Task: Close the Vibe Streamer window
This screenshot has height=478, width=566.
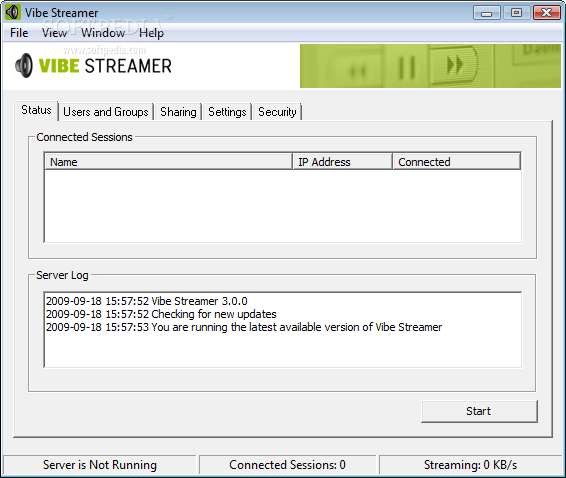Action: pyautogui.click(x=547, y=13)
